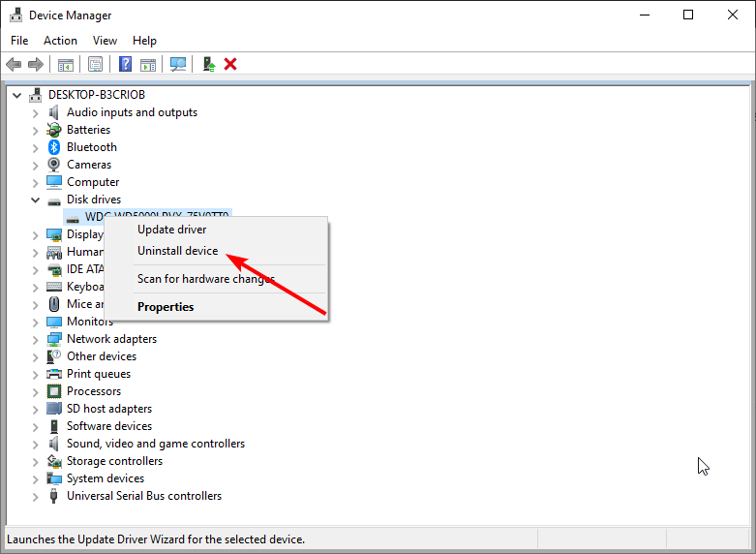The height and width of the screenshot is (554, 756).
Task: Expand the Batteries node chevron
Action: point(35,131)
